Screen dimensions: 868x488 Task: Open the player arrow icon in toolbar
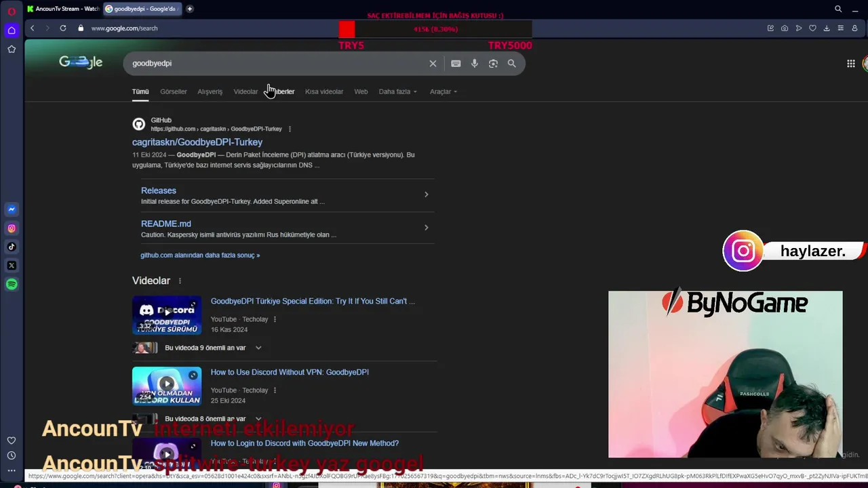799,28
